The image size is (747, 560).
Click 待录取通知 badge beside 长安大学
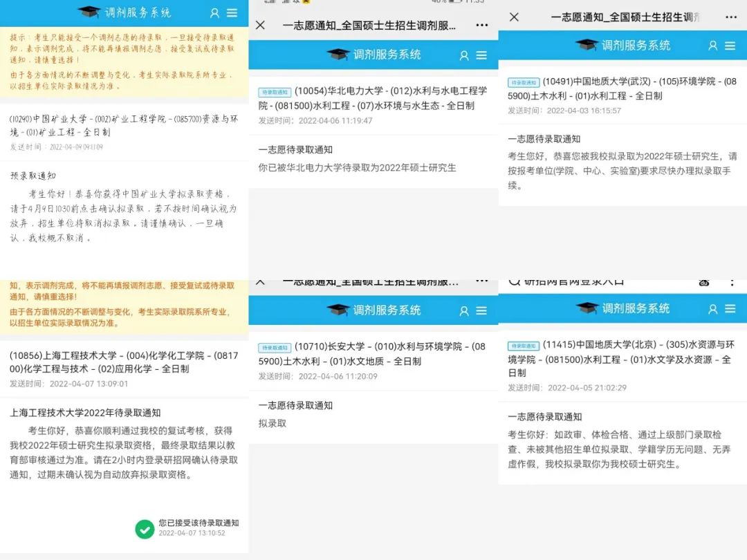click(x=275, y=348)
